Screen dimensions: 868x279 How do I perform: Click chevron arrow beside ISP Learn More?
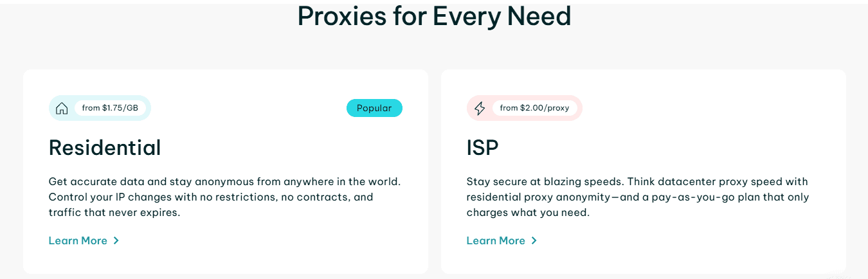[534, 240]
